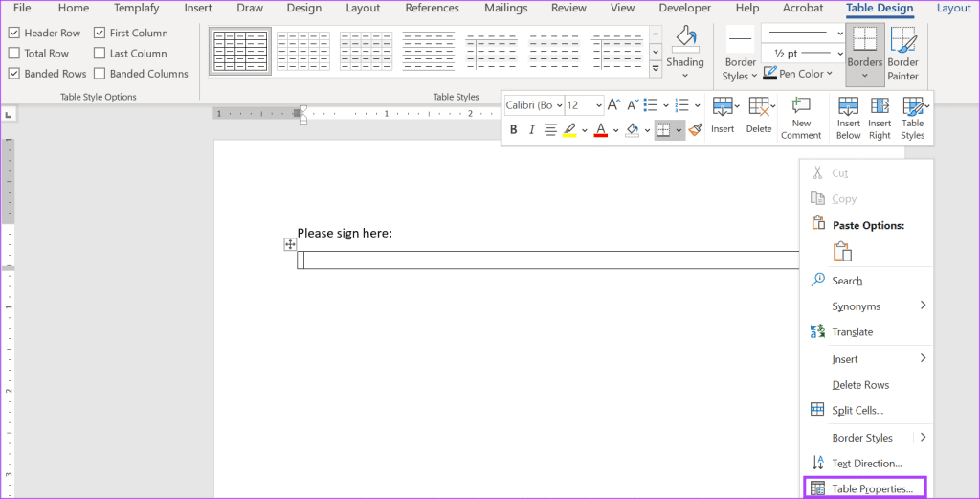Click the Shading paint bucket icon

[x=685, y=39]
